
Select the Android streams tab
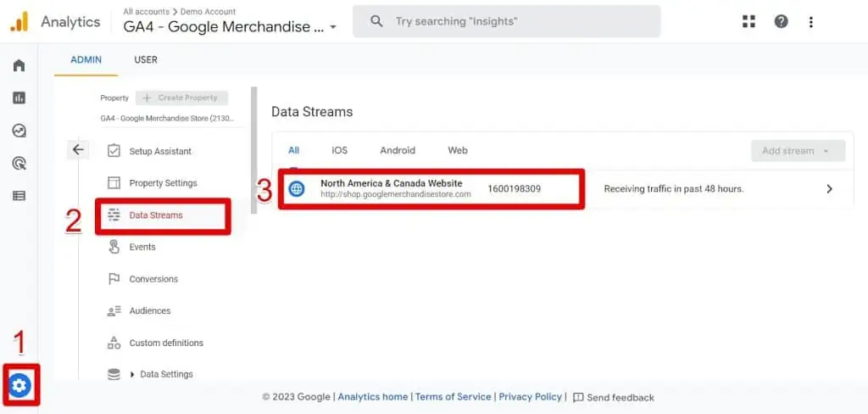(398, 150)
